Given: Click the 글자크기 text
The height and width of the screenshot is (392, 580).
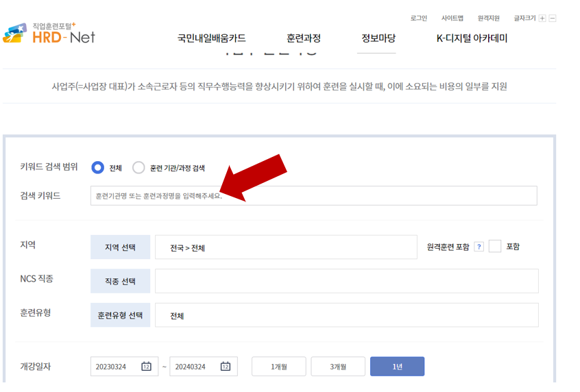Looking at the screenshot, I should click(x=524, y=18).
